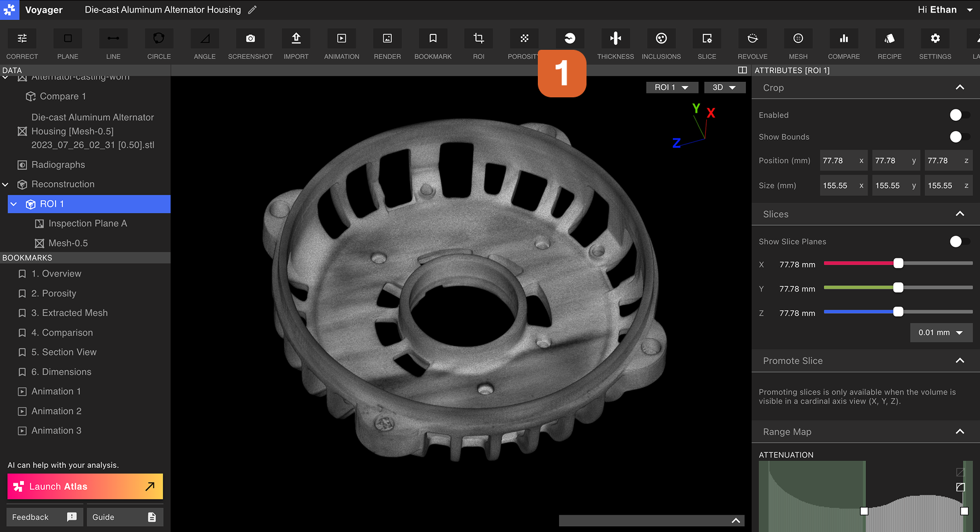Select the alternator housing STL mesh
Viewport: 980px width, 532px height.
[x=92, y=131]
